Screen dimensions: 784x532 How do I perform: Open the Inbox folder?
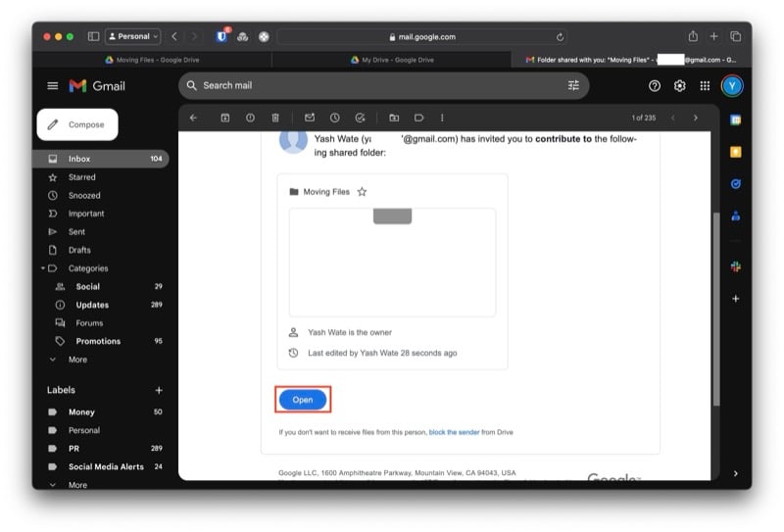(x=102, y=159)
